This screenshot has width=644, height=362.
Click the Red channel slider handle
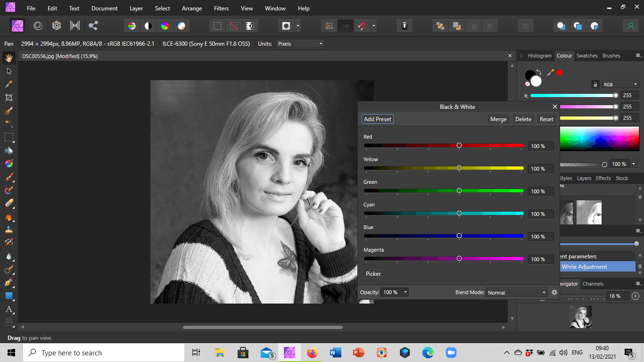pos(459,145)
